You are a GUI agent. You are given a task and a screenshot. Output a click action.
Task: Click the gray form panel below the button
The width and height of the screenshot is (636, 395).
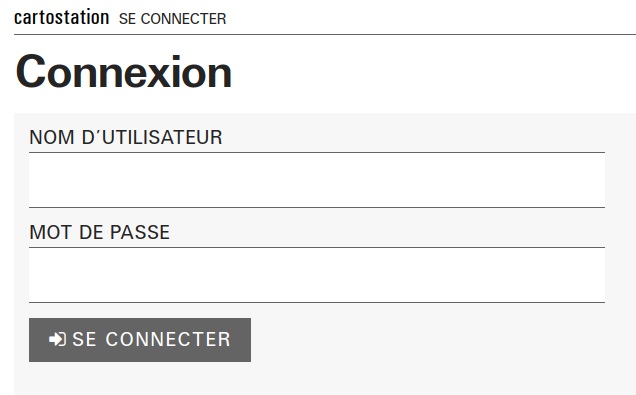(324, 379)
